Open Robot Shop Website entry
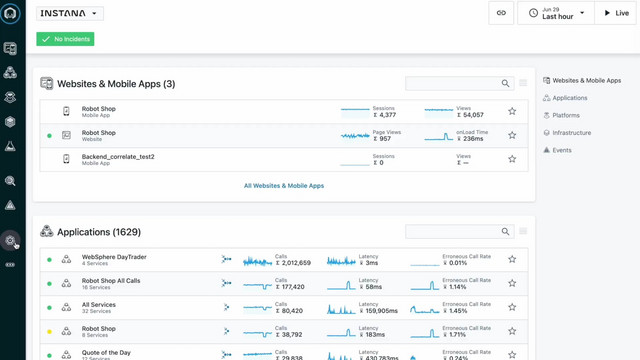Viewport: 640px width, 360px height. (x=99, y=133)
